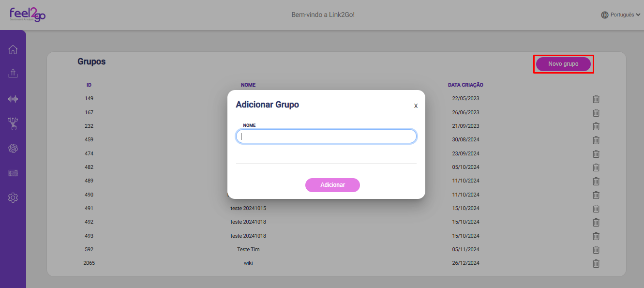Click ID cell 2065

89,263
